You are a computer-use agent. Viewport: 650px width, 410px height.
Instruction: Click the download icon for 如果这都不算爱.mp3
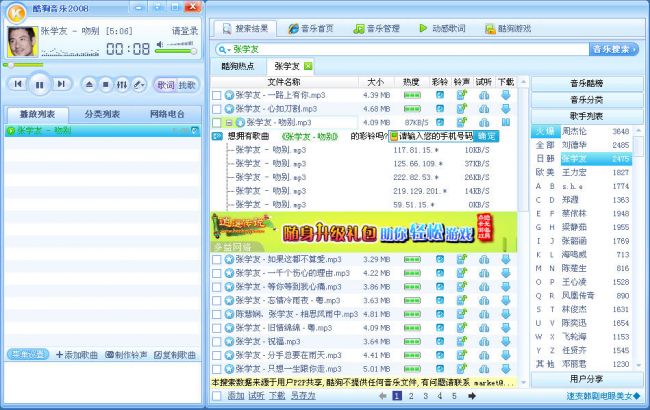505,260
